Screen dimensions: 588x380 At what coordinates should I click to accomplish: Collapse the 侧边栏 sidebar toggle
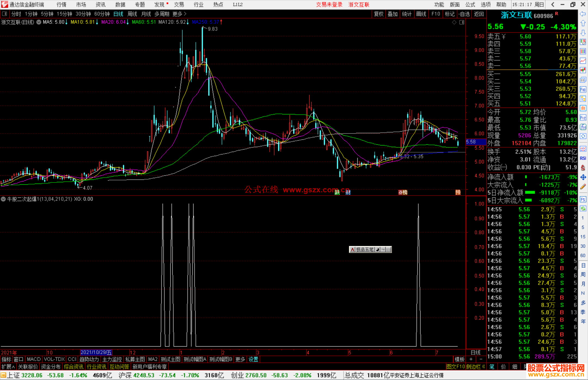click(476, 367)
